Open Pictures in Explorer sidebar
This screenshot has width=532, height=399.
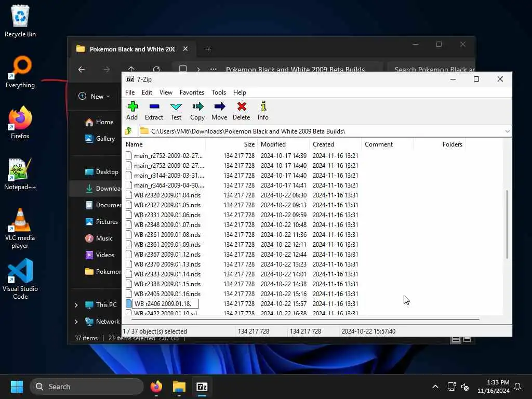[x=101, y=222]
